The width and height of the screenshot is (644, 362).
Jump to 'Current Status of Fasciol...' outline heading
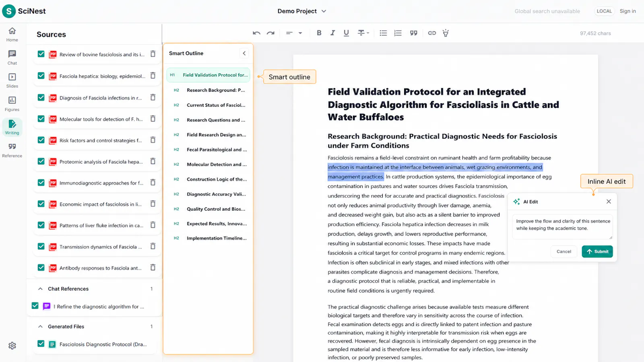[x=210, y=105]
